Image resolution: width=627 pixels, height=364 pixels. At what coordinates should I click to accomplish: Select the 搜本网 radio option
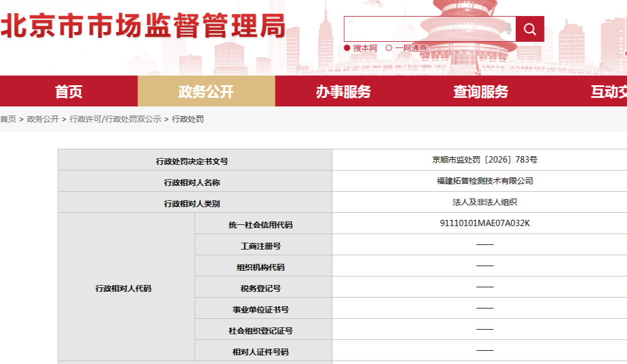[347, 48]
